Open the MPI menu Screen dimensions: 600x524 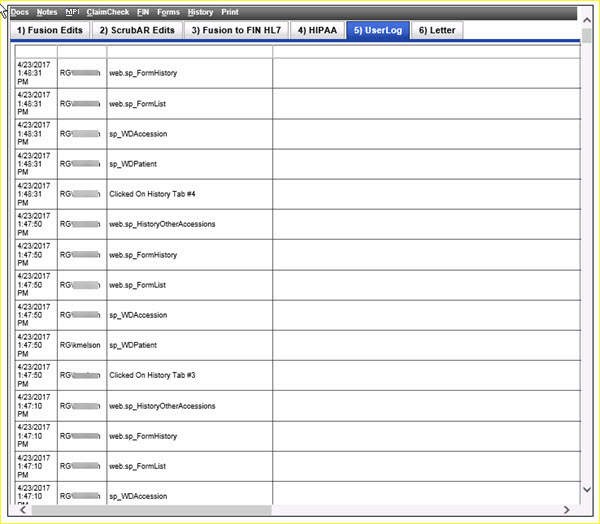point(72,12)
